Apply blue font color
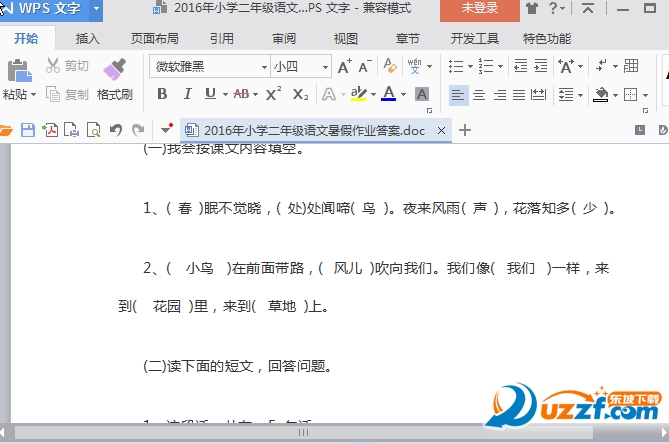 (388, 94)
